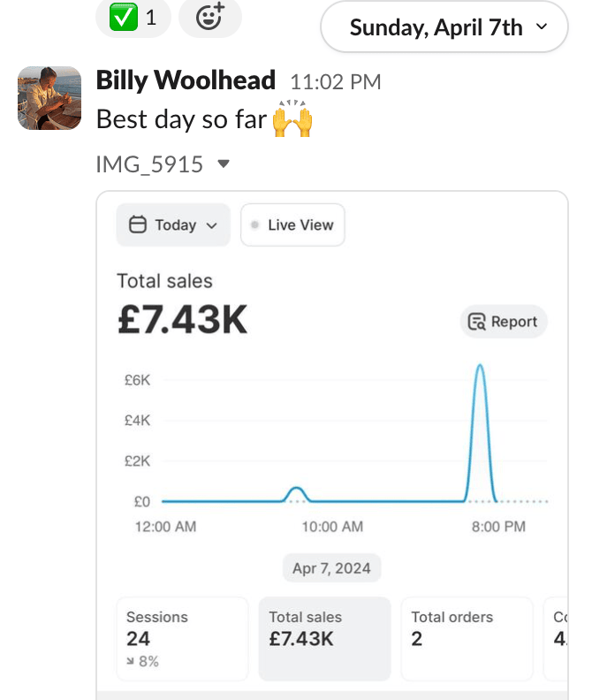Click the Live View status dot
The image size is (592, 700).
click(x=255, y=225)
